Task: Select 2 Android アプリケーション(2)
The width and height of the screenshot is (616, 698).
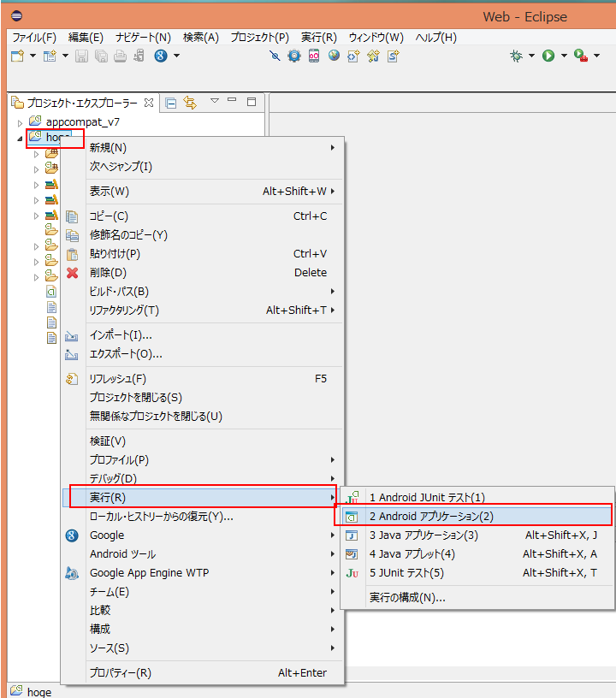Action: pyautogui.click(x=477, y=517)
